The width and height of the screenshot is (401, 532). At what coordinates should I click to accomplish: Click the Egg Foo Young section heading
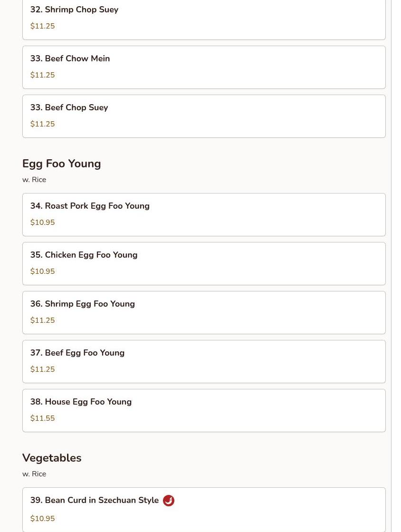(x=62, y=164)
